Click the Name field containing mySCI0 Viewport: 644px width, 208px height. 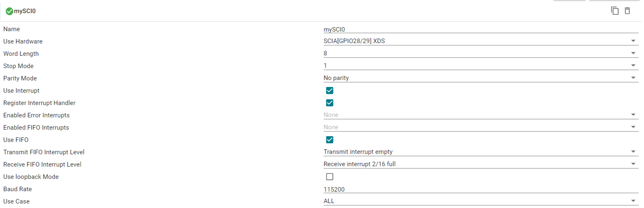click(481, 29)
